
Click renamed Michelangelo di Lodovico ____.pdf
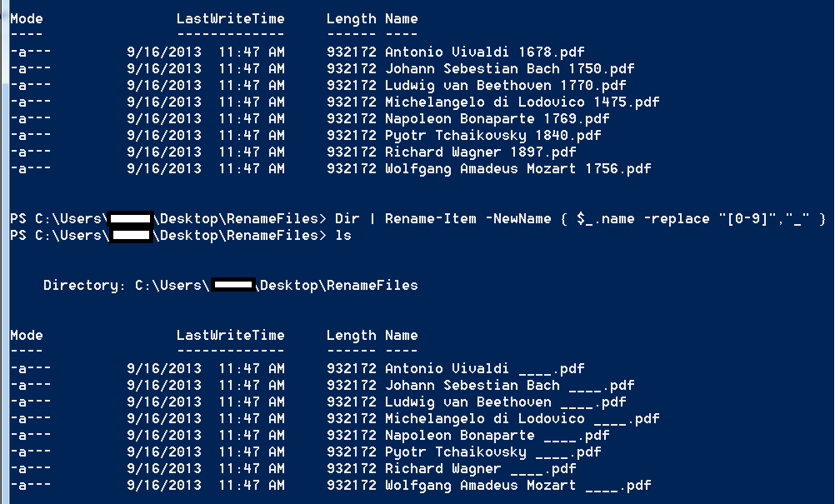click(x=522, y=419)
